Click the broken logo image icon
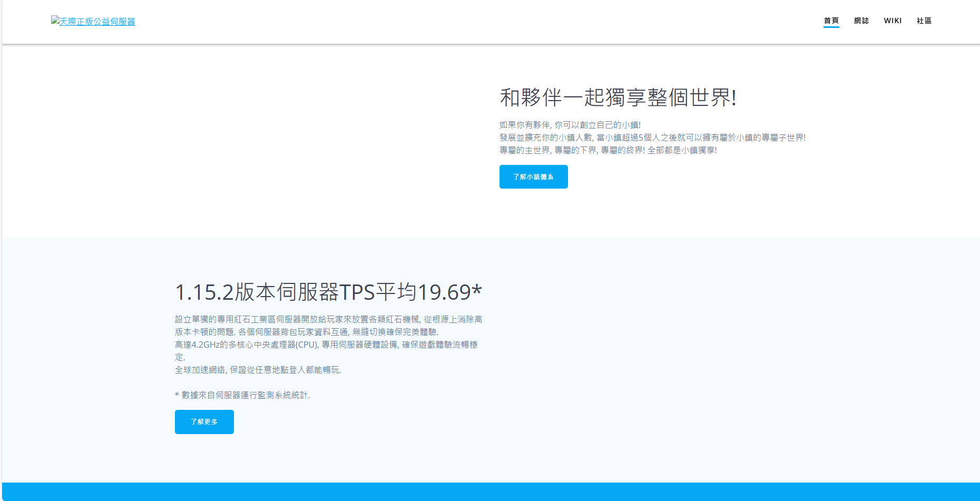The image size is (980, 501). (x=55, y=19)
